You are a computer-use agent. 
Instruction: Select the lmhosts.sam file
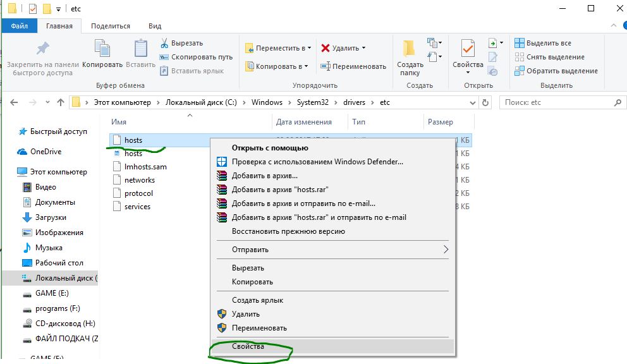pos(145,167)
